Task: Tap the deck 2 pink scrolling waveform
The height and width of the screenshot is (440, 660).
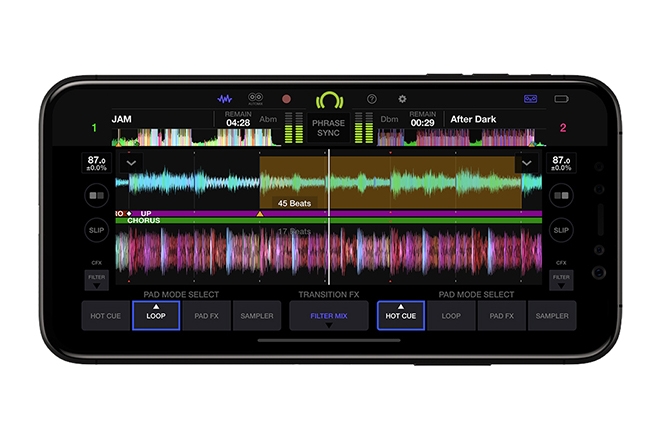Action: click(329, 254)
